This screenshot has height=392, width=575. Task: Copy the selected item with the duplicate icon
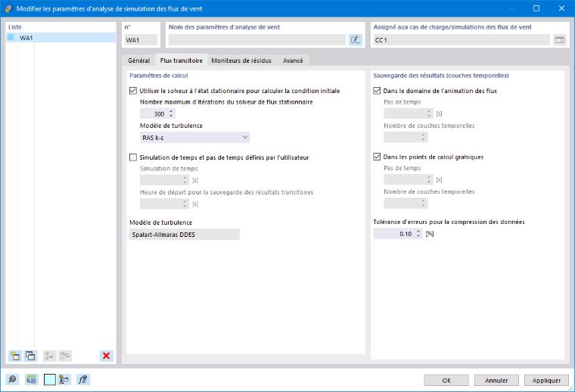point(30,356)
